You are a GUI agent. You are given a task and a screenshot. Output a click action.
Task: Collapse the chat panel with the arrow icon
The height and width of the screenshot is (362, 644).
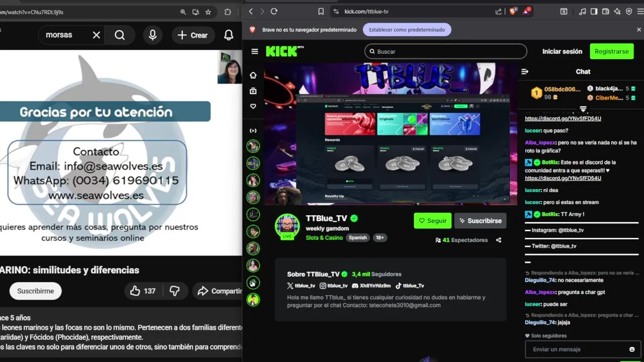pos(525,71)
